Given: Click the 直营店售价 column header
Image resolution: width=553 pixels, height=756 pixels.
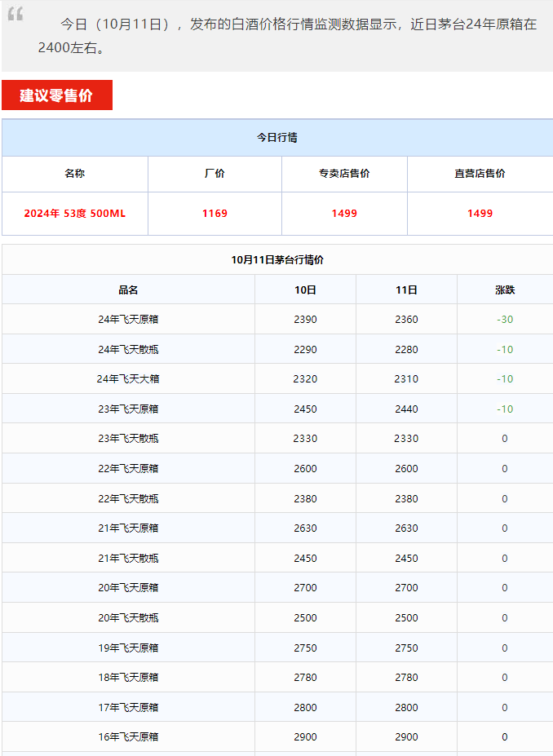Looking at the screenshot, I should click(x=480, y=174).
